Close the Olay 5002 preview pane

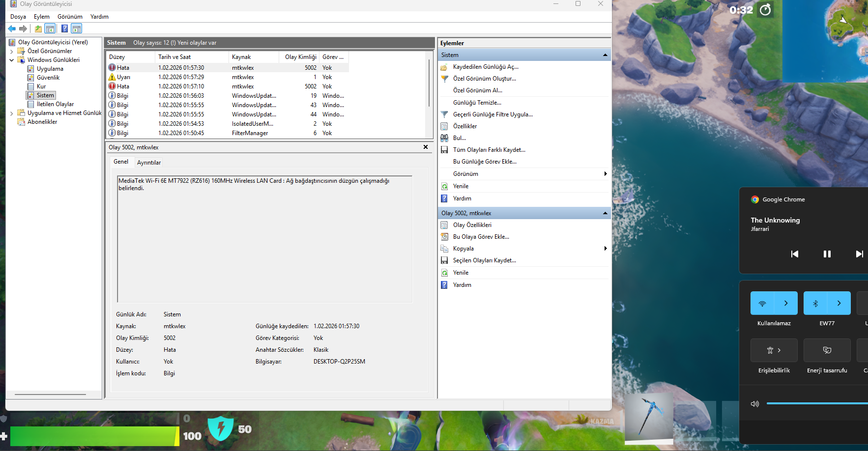click(x=426, y=147)
